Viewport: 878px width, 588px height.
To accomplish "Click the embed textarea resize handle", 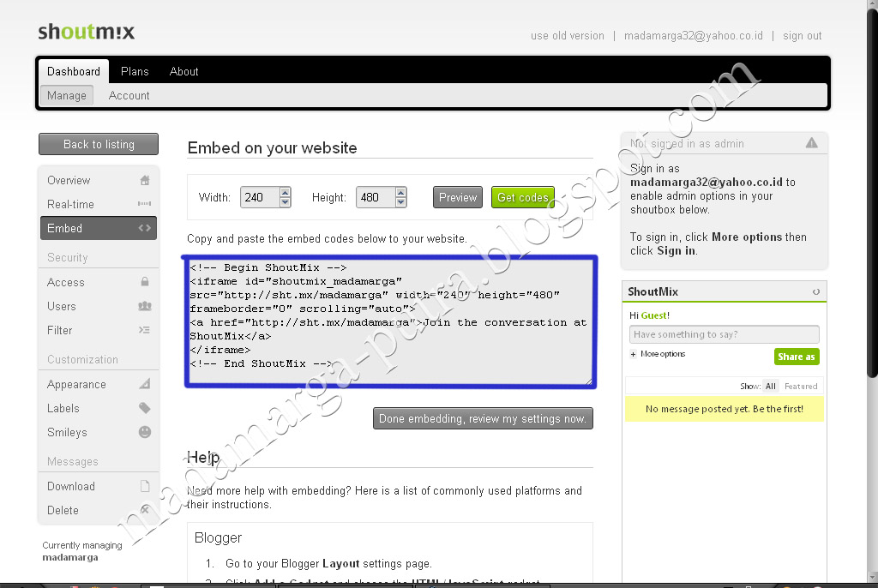I will (x=588, y=381).
